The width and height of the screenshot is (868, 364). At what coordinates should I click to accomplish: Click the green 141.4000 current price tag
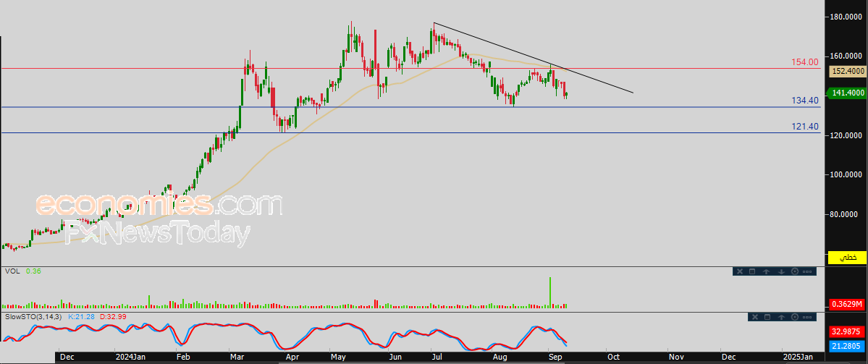pyautogui.click(x=846, y=93)
